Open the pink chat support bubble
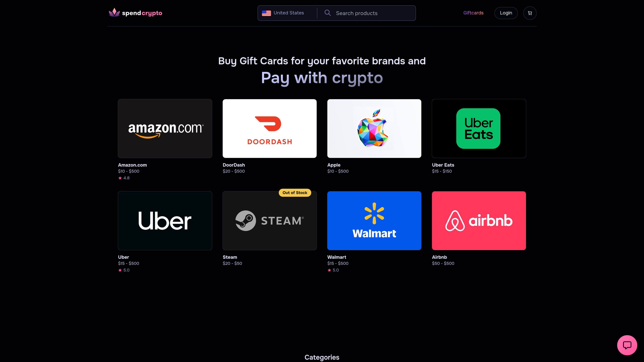Screen dimensions: 644x362 (x=627, y=345)
